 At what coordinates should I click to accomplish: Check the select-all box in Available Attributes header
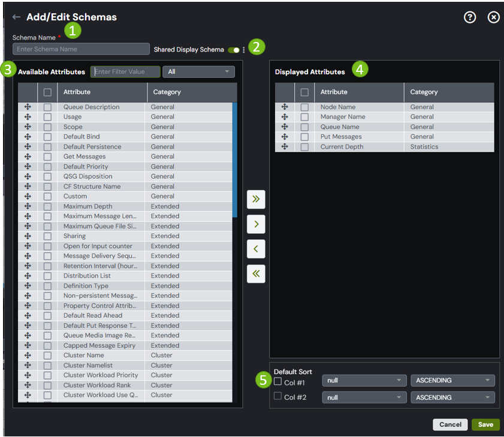pos(47,92)
